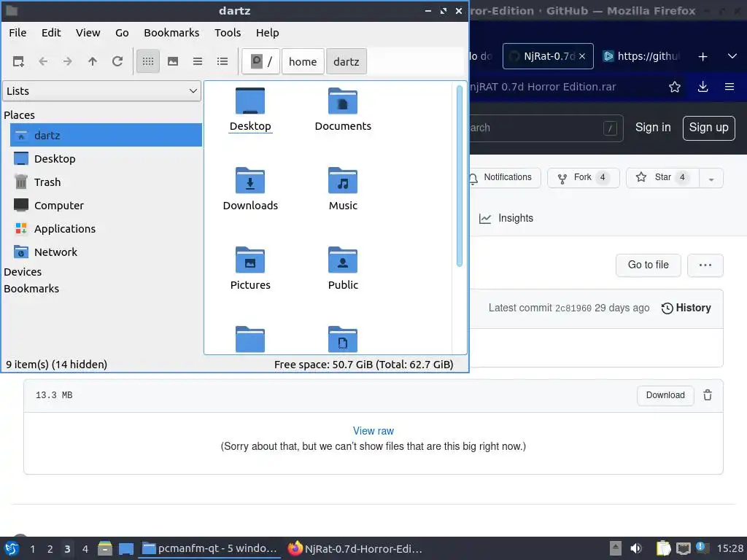747x560 pixels.
Task: Click the Notifications button on GitHub
Action: 505,178
